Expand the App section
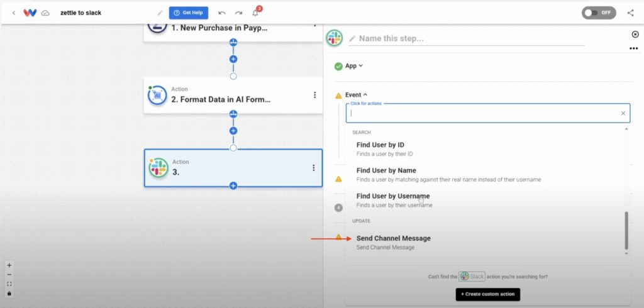The image size is (644, 308). tap(354, 66)
